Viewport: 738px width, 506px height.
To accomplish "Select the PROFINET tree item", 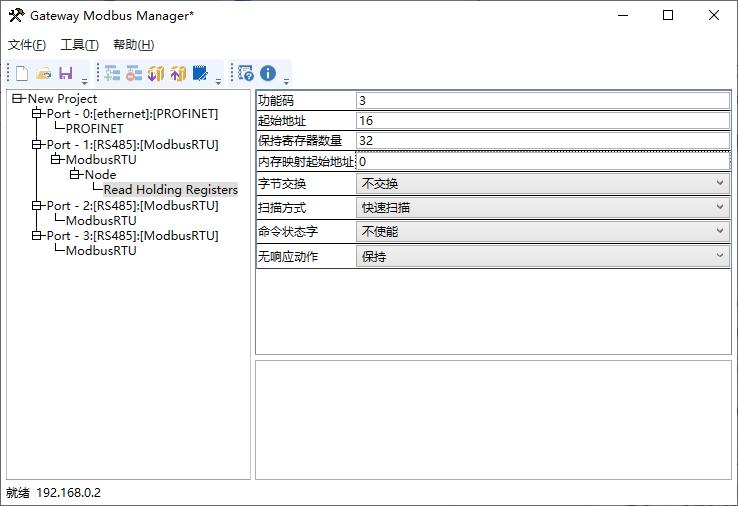I will pos(95,129).
